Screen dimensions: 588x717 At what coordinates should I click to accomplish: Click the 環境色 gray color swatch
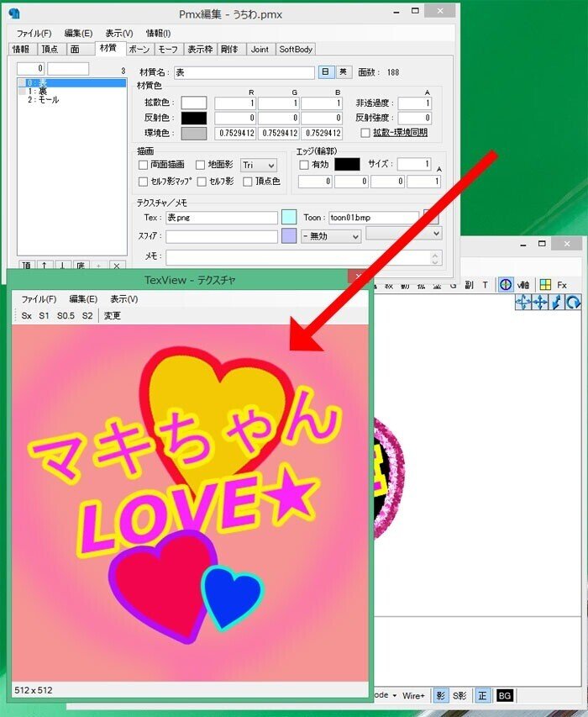[x=194, y=133]
